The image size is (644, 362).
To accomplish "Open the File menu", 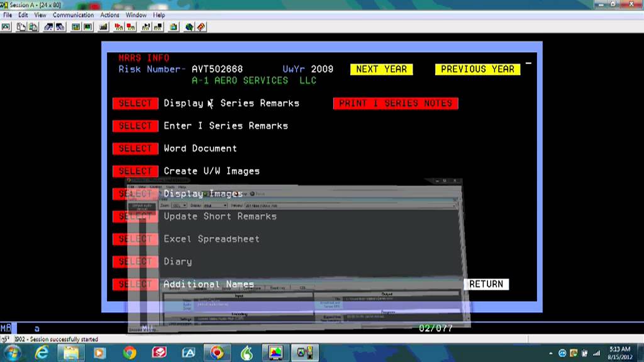I will pyautogui.click(x=8, y=15).
